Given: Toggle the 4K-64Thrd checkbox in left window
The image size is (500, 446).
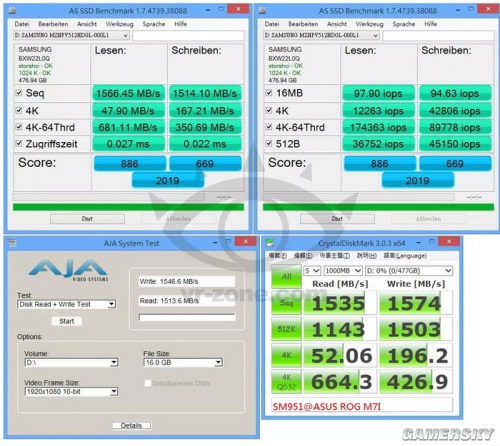Looking at the screenshot, I should [x=19, y=127].
